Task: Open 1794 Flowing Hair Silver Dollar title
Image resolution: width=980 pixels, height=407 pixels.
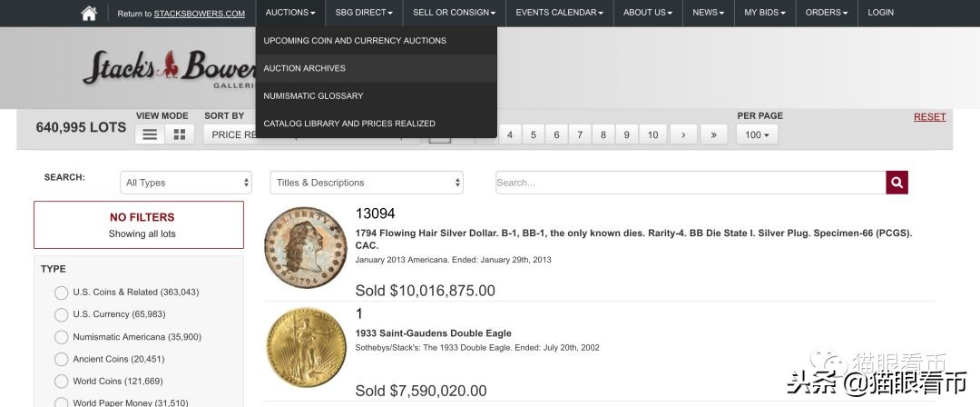Action: [x=633, y=239]
